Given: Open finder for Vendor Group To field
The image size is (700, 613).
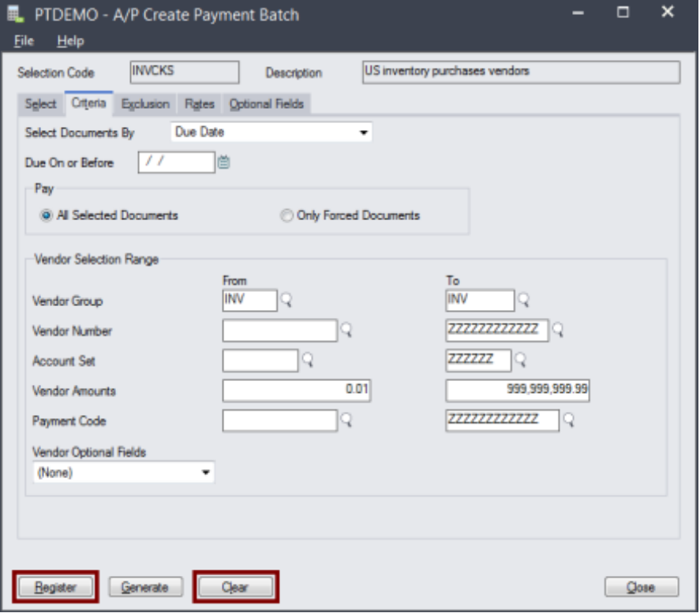Looking at the screenshot, I should click(523, 300).
